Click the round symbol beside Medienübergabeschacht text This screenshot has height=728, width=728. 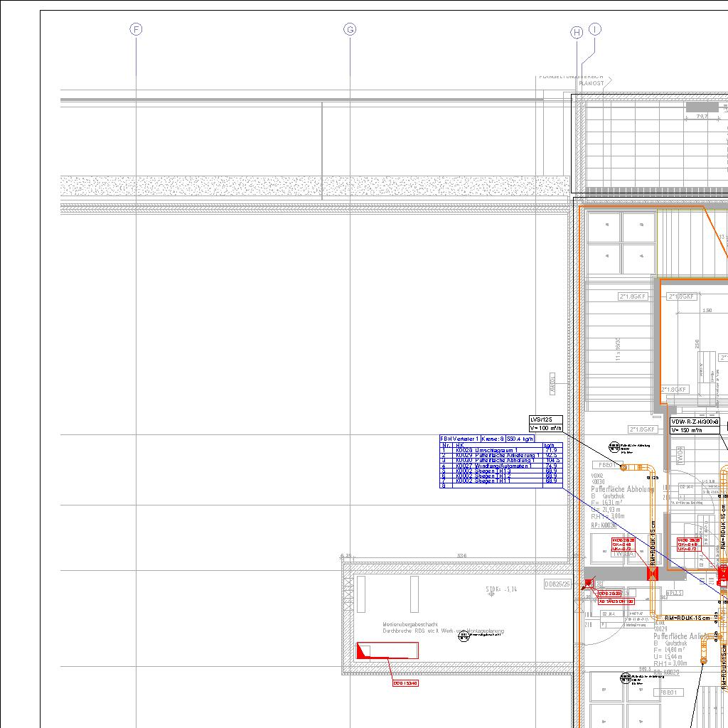tap(464, 636)
